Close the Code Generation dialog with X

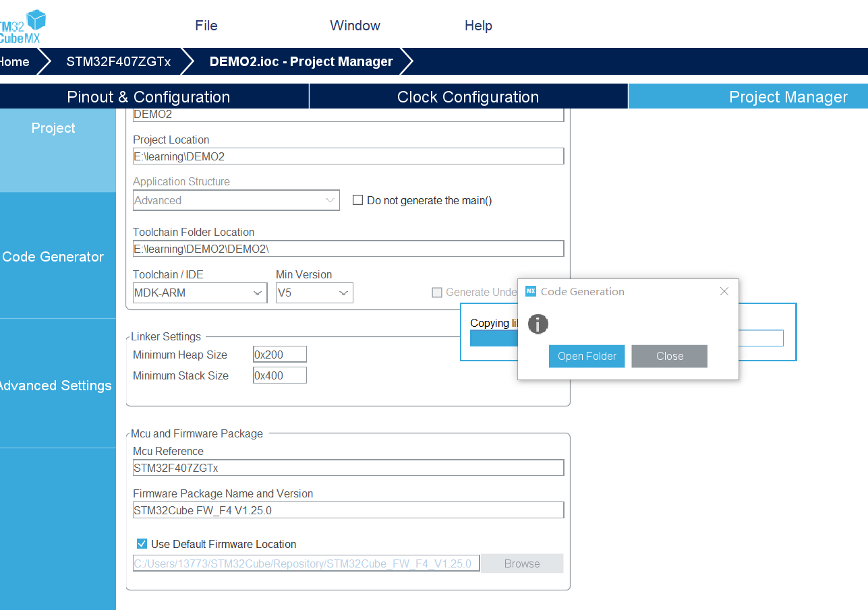(x=724, y=291)
